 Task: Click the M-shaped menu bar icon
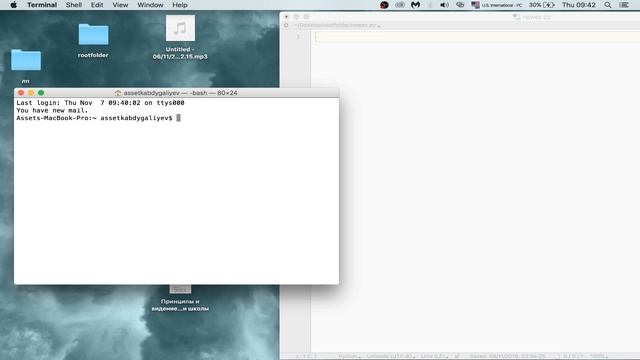tap(416, 5)
